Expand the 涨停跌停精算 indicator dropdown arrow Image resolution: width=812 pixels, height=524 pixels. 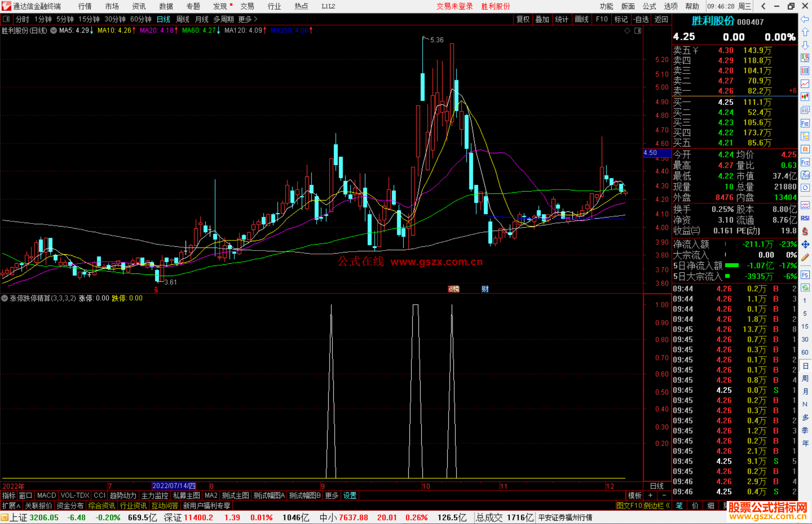coord(5,298)
